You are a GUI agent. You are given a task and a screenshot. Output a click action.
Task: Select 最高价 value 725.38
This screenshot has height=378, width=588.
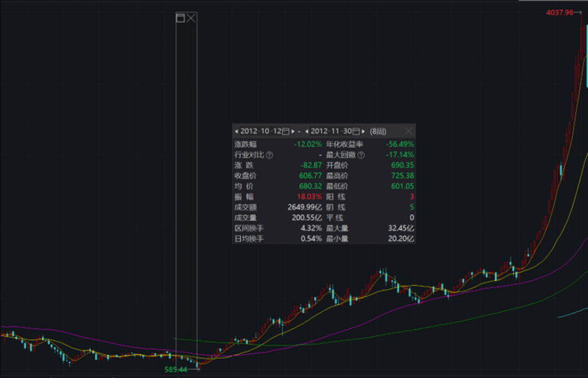(x=403, y=176)
